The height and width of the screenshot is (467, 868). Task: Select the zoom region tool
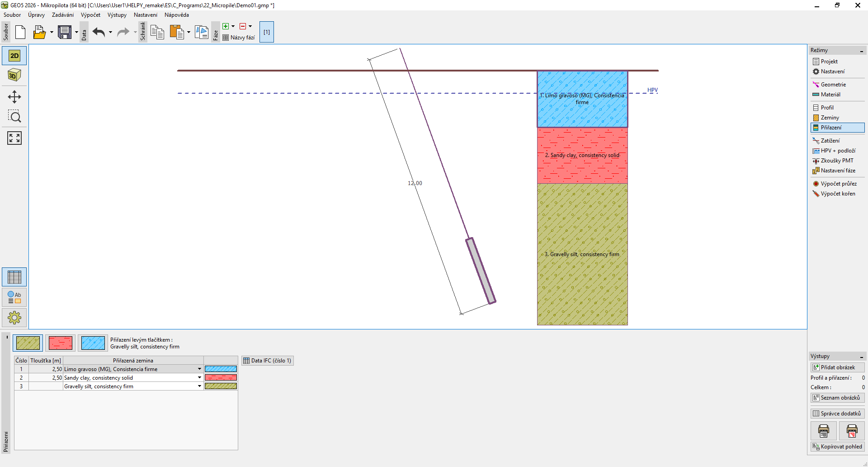coord(14,117)
